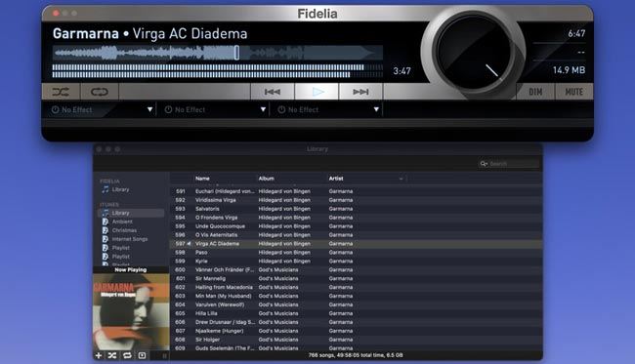Screen dimensions: 635x364
Task: Toggle repeat in the Fidelia player window
Action: (x=100, y=92)
